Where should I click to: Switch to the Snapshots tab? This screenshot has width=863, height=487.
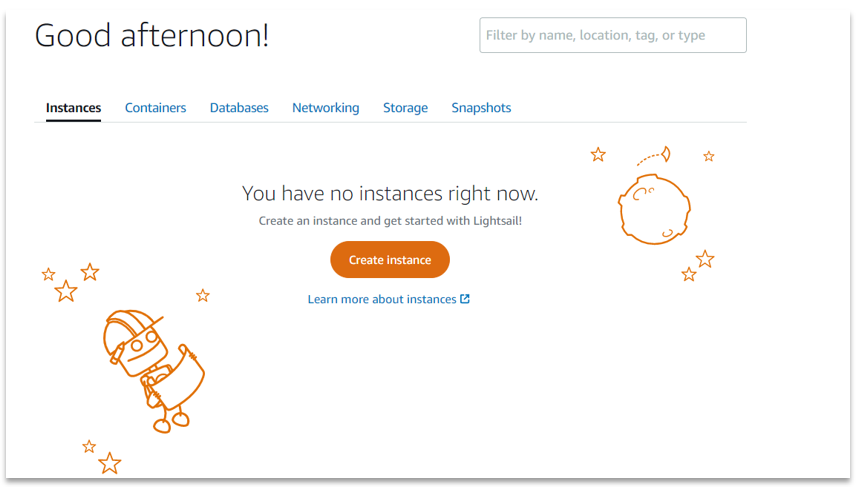tap(481, 108)
